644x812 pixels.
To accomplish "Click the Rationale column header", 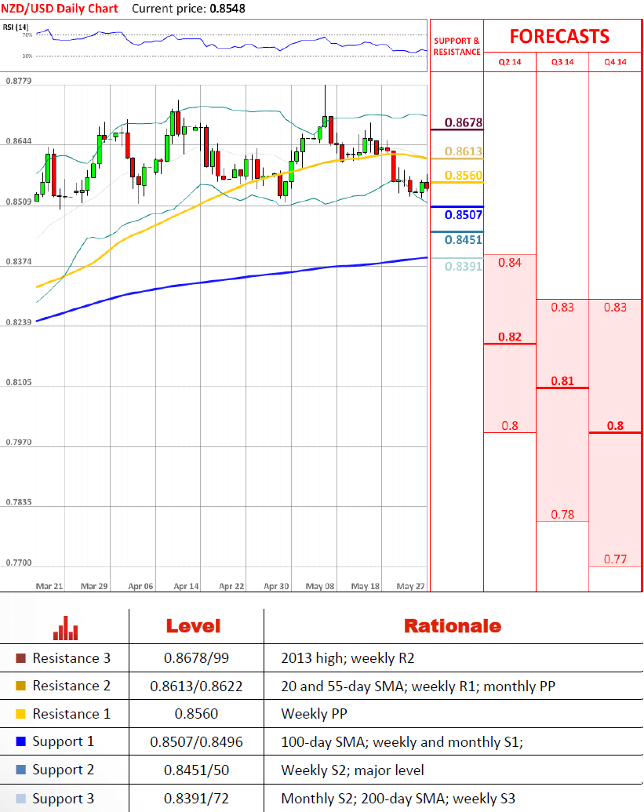I will point(453,625).
